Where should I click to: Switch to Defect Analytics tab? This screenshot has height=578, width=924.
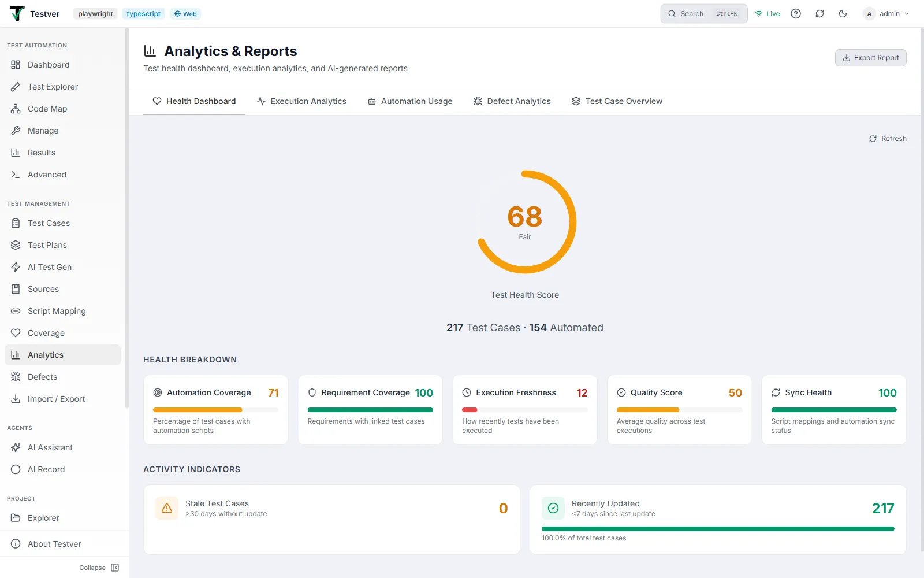(x=512, y=101)
